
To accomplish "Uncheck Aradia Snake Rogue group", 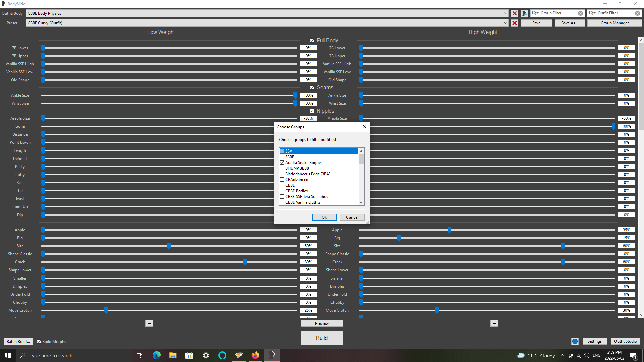I will tap(282, 163).
